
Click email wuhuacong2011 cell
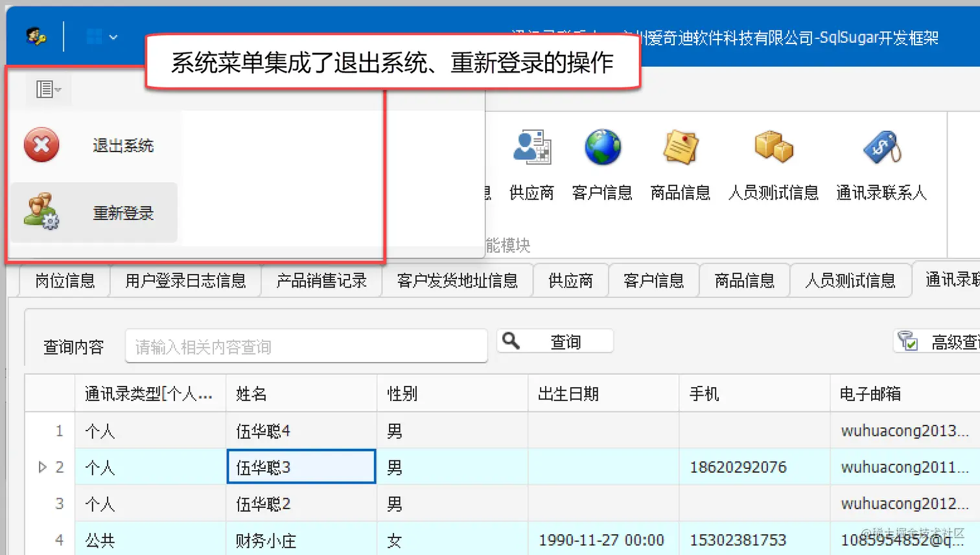[x=905, y=467]
